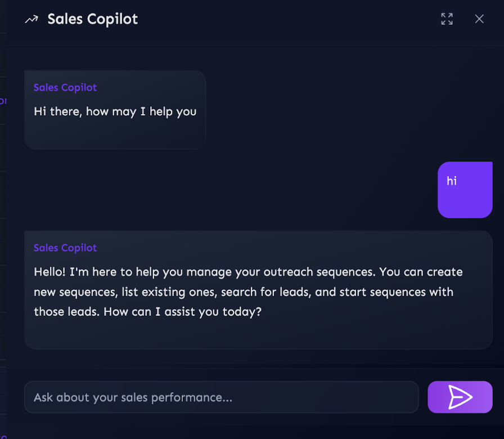Click the placeholder text in the message box
Viewport: 504px width, 439px height.
pyautogui.click(x=133, y=397)
